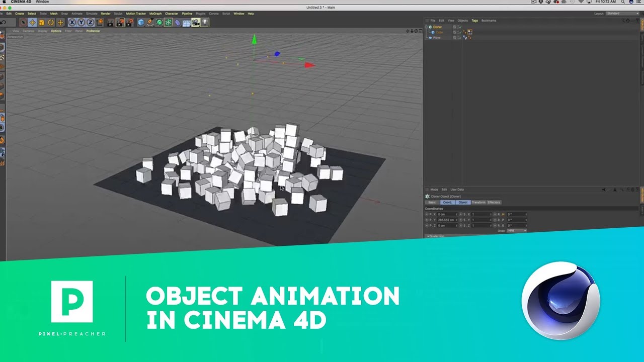Open the Light objects icon
644x362 pixels.
(x=205, y=22)
